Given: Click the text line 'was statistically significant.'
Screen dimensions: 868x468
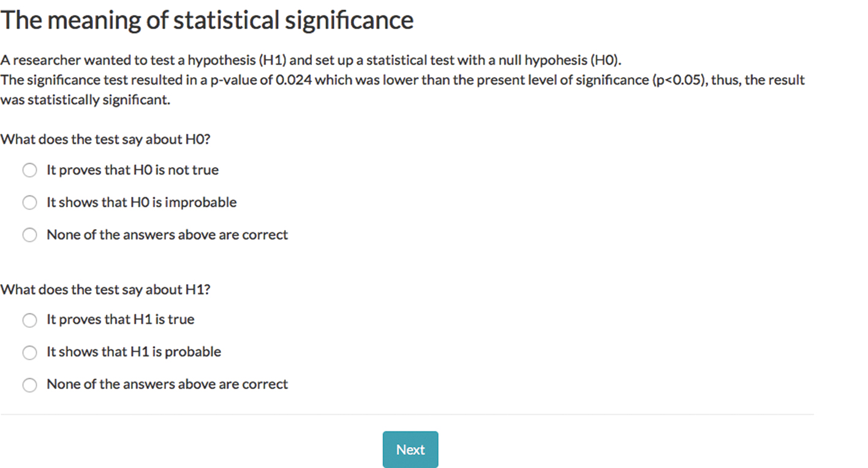Looking at the screenshot, I should point(85,100).
